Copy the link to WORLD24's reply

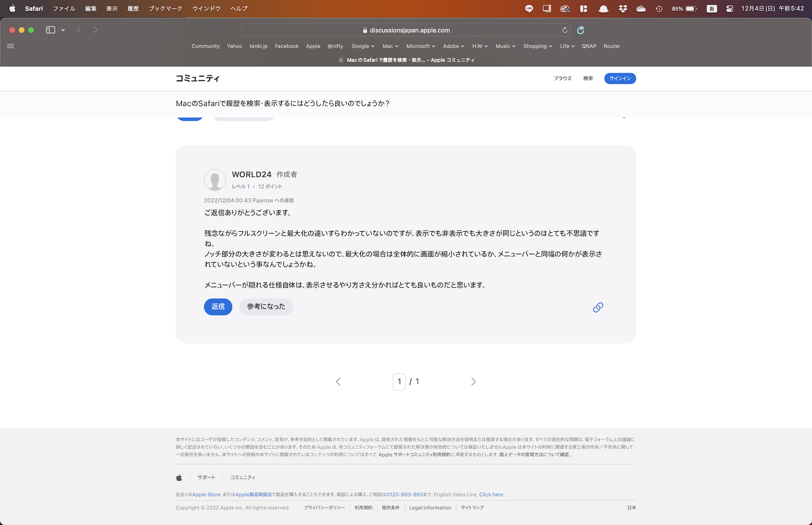tap(598, 307)
